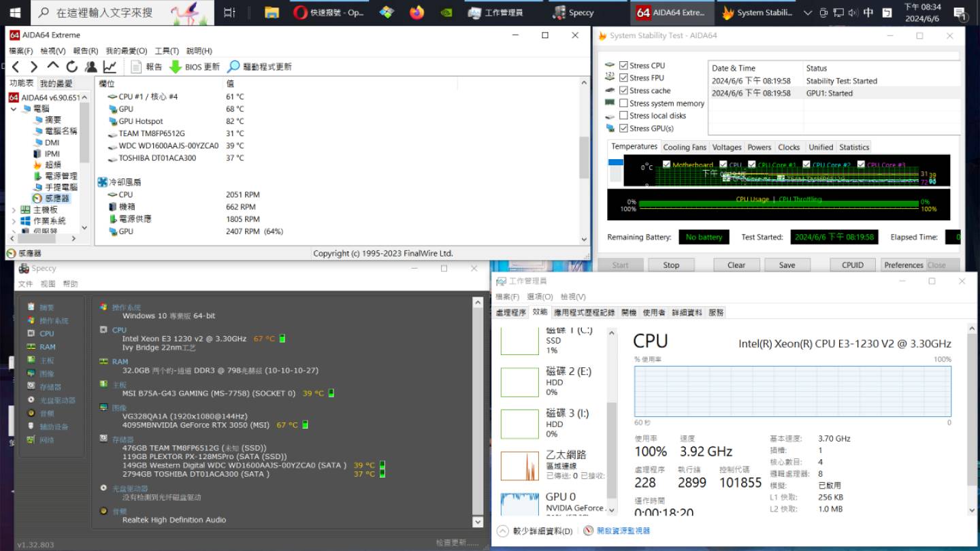Image resolution: width=980 pixels, height=551 pixels.
Task: Switch to Opera window on taskbar
Action: point(329,12)
